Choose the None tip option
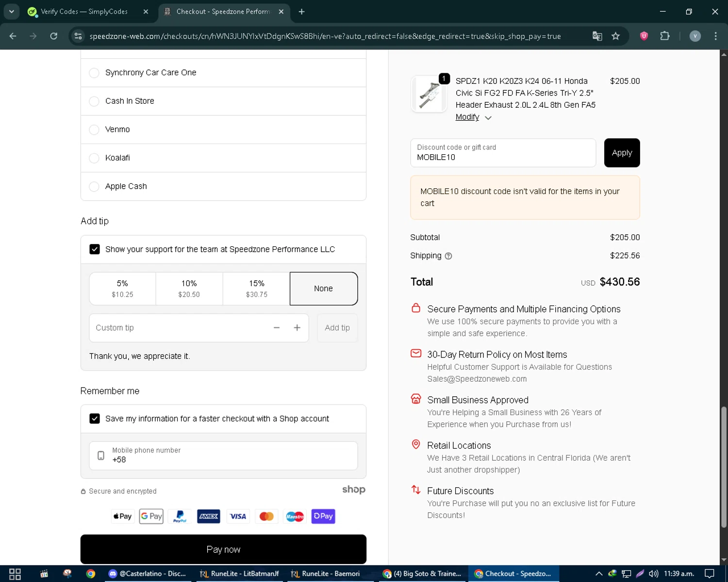 324,289
